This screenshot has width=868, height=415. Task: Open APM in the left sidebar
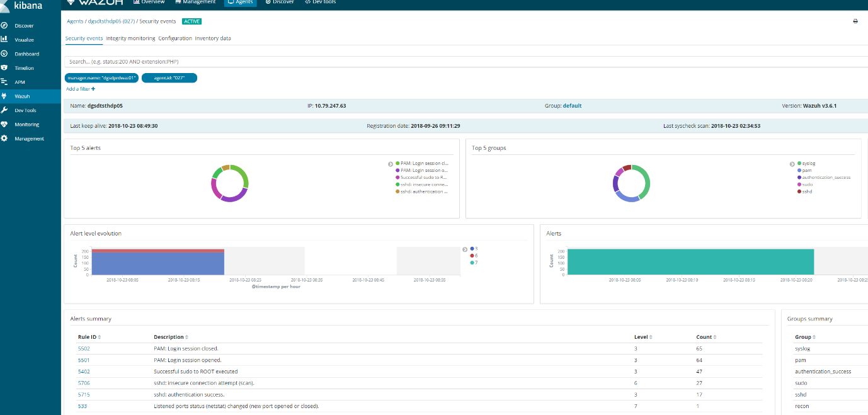click(20, 82)
